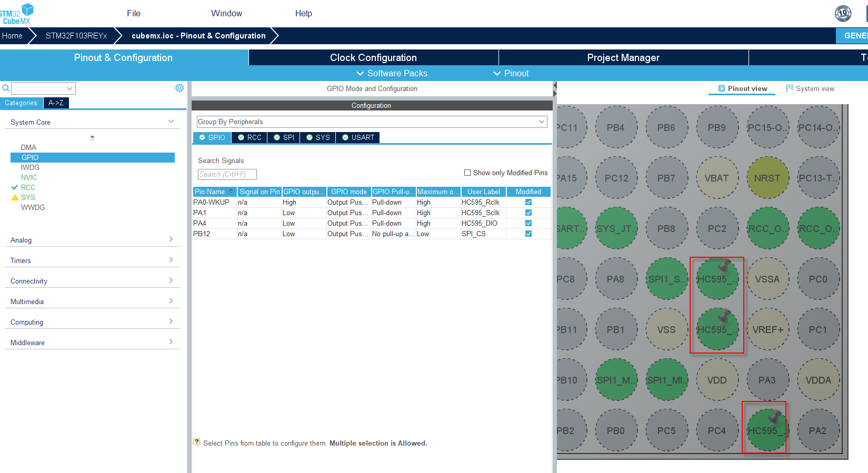The height and width of the screenshot is (473, 868).
Task: Open the Help menu
Action: (303, 13)
